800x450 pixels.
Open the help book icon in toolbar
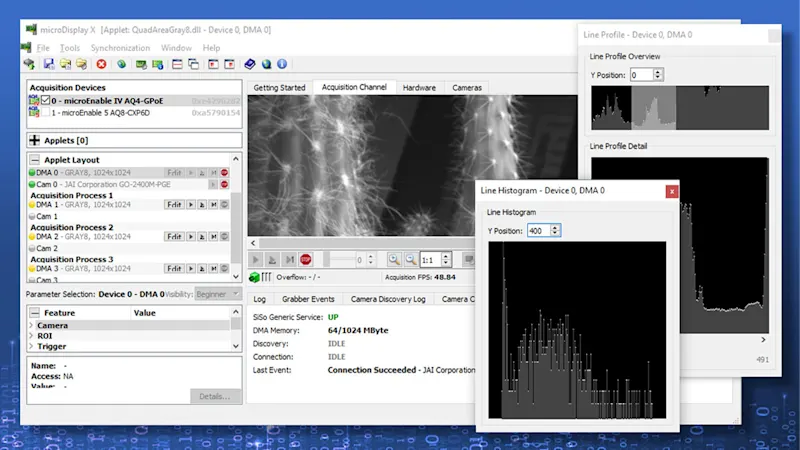point(250,64)
